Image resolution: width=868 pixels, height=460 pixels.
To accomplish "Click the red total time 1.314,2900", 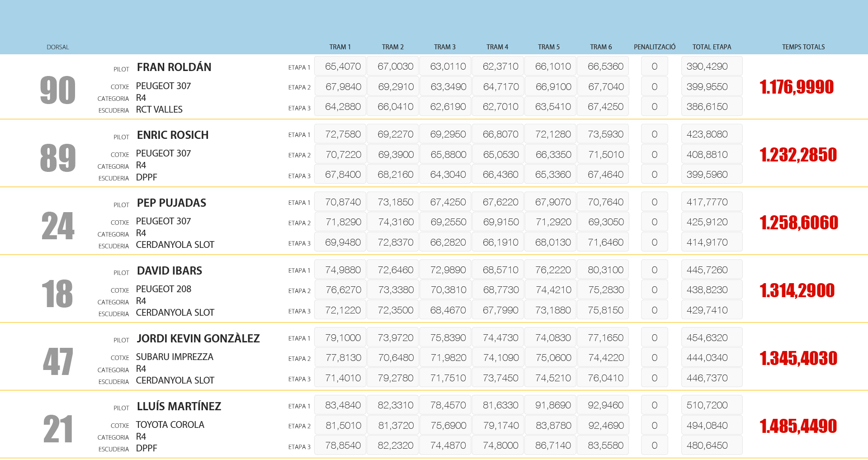I will coord(797,290).
